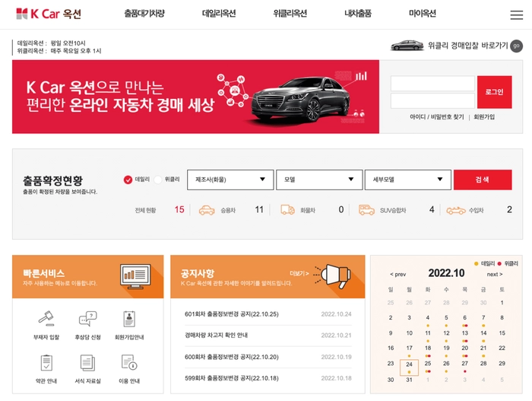Expand the 세부모델 dropdown
Viewport: 532px width, 401px height.
click(407, 180)
